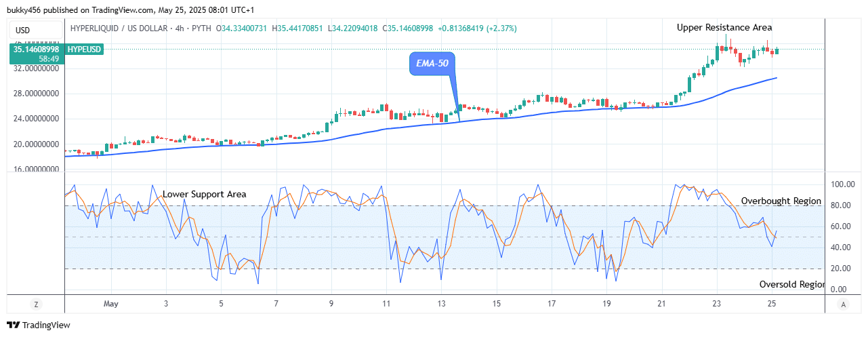Click the H35.44170851 high value

(x=297, y=28)
